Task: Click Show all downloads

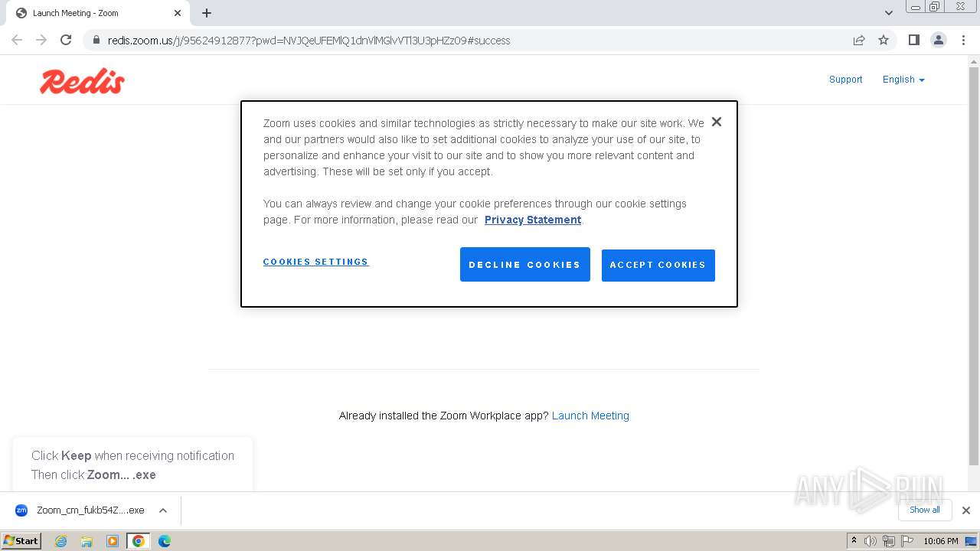Action: [925, 510]
